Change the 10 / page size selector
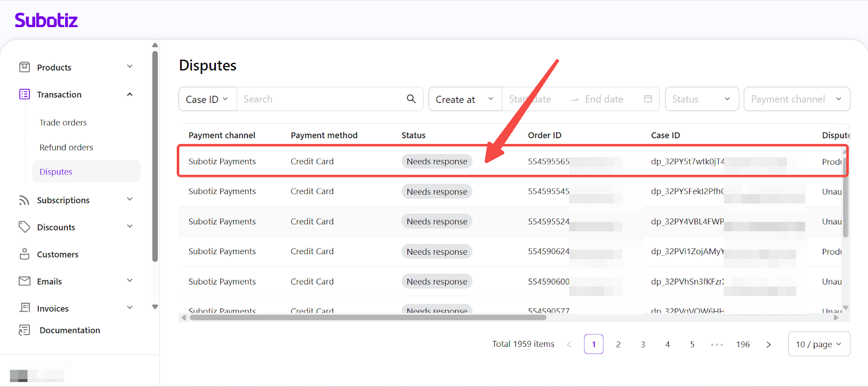Image resolution: width=868 pixels, height=387 pixels. point(818,344)
